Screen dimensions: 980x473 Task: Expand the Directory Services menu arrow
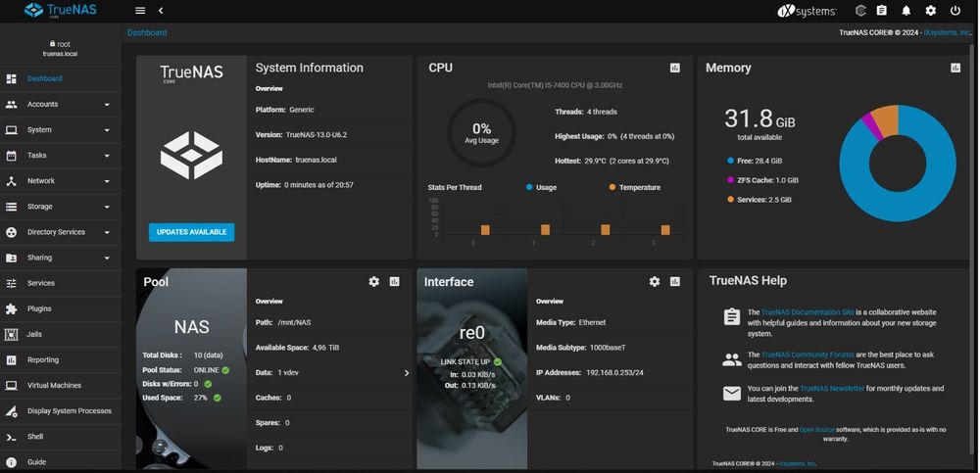(x=107, y=232)
